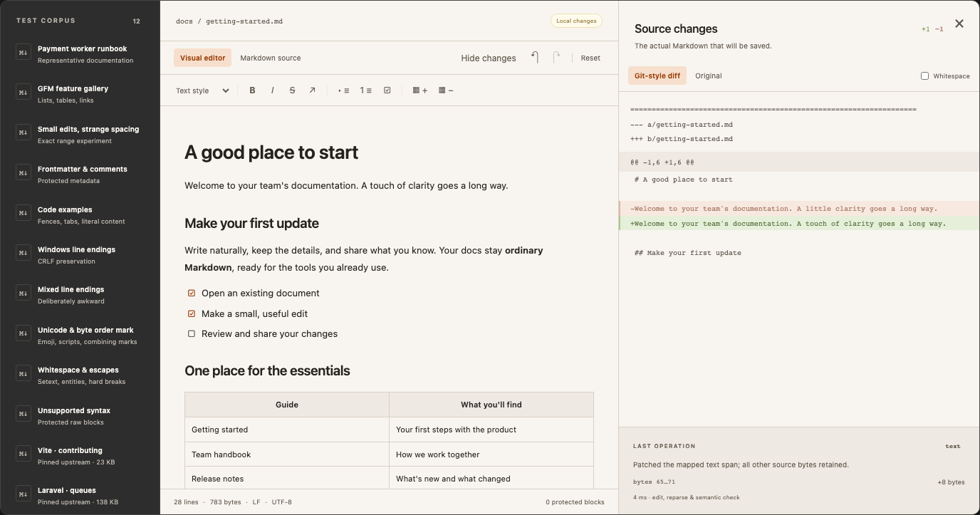
Task: Toggle bold formatting in the editor toolbar
Action: click(252, 90)
